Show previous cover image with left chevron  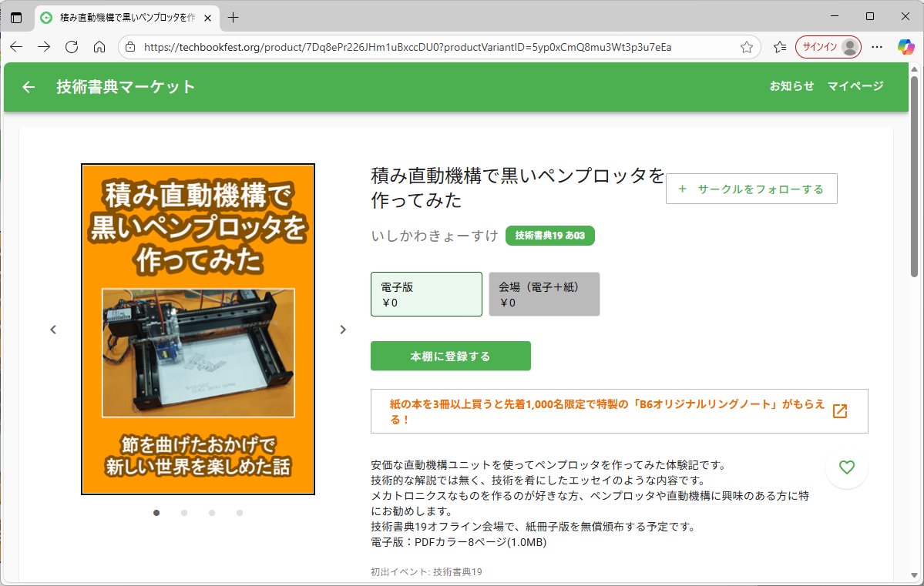(53, 330)
